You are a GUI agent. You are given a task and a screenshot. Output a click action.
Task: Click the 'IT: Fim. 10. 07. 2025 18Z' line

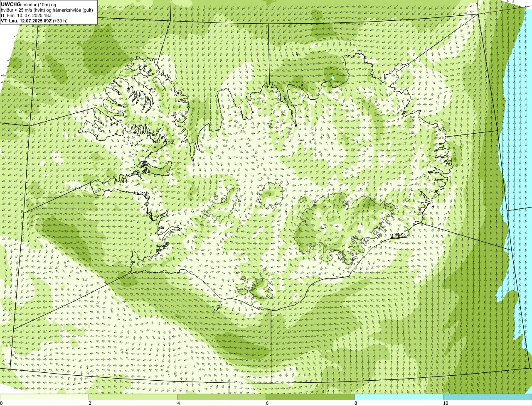26,15
